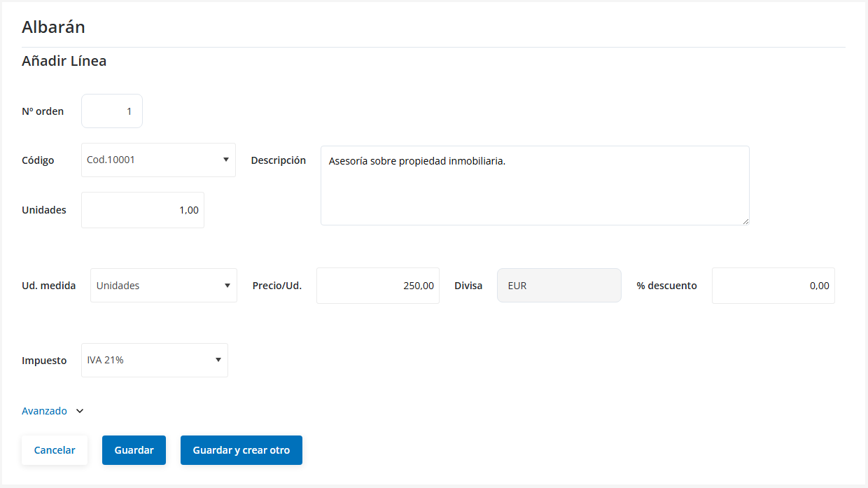Click the Guardar y crear otro button
Image resolution: width=868 pixels, height=488 pixels.
[241, 450]
